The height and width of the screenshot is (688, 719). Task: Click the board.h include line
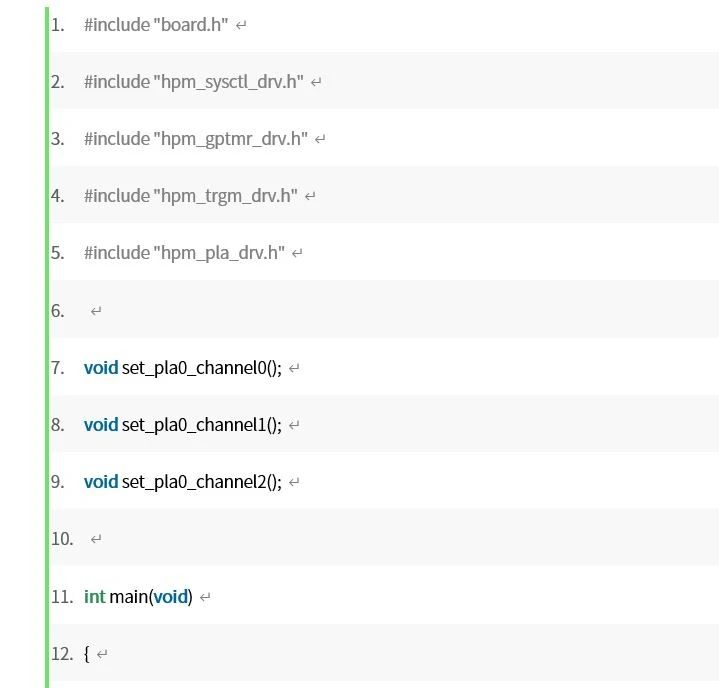click(156, 25)
